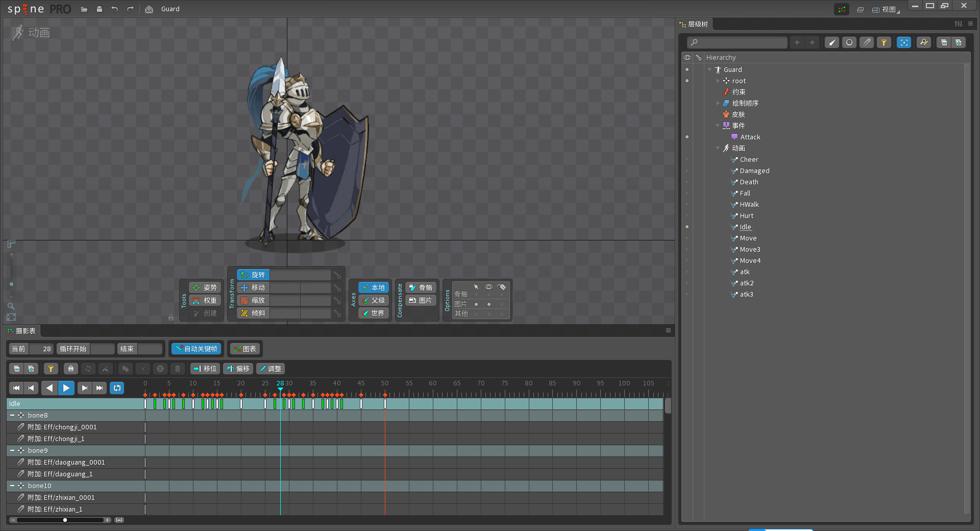Screen dimensions: 980x531
Task: Collapse all rows in dopesheet toolbar
Action: (x=17, y=369)
